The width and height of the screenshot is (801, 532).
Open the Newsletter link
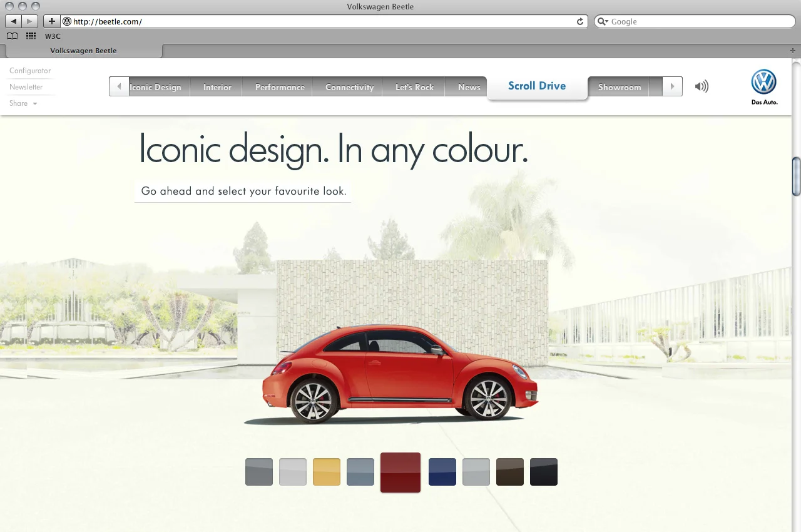[x=26, y=87]
